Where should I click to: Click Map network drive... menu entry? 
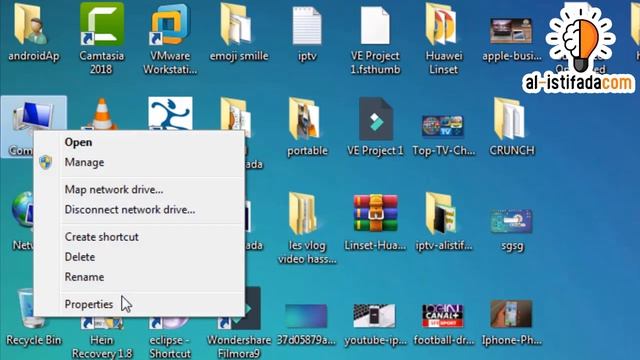click(x=114, y=190)
